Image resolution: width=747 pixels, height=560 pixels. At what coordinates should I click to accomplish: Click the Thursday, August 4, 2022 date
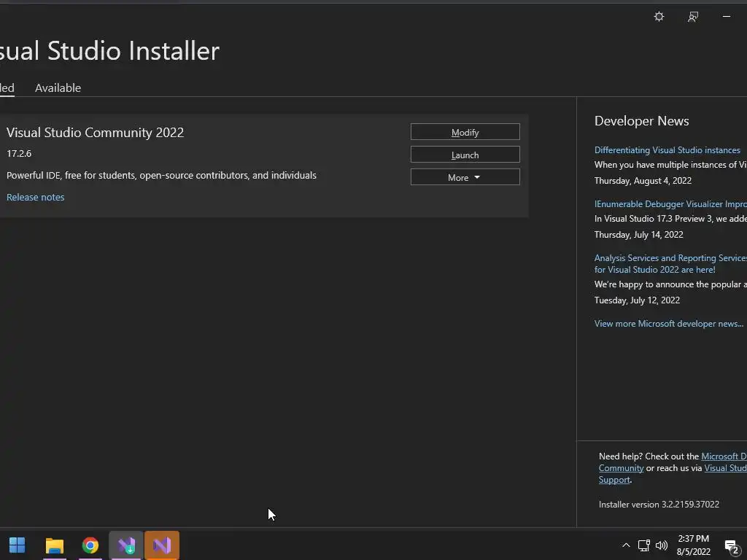pos(643,181)
